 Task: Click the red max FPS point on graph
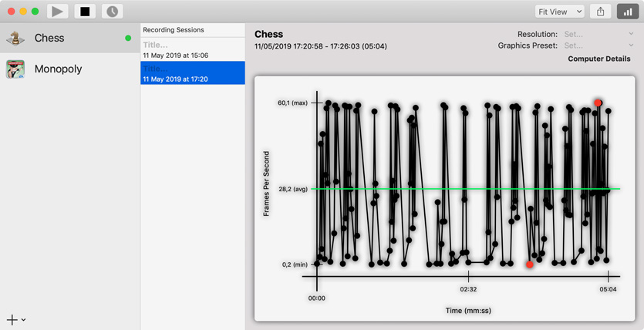tap(598, 103)
